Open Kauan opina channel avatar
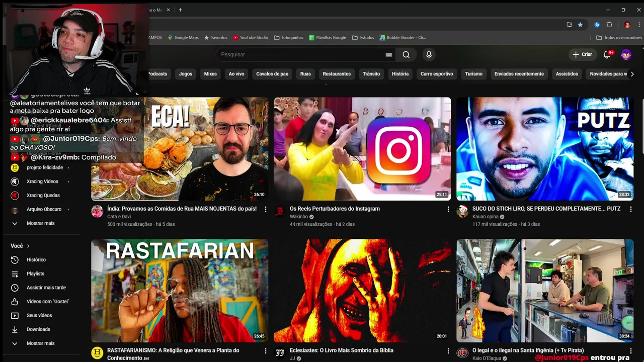Image resolution: width=644 pixels, height=362 pixels. 462,211
